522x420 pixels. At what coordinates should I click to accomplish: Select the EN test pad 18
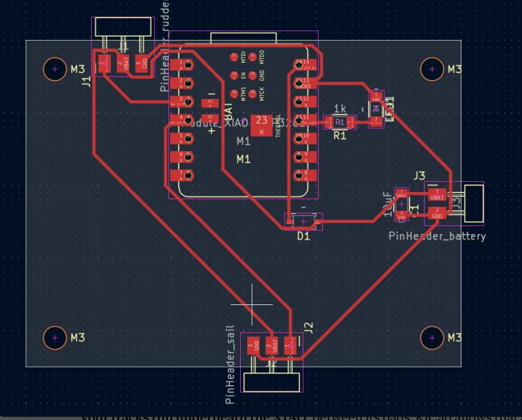click(234, 75)
